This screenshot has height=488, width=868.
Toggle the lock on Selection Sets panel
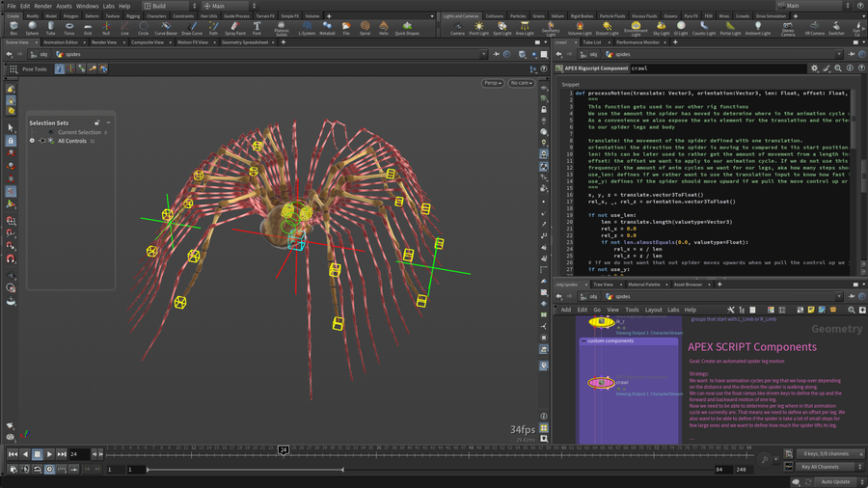97,122
